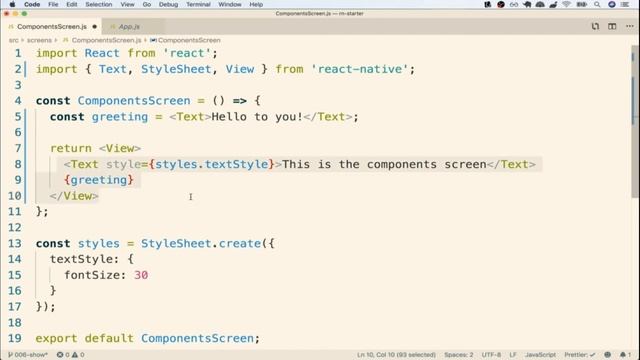The width and height of the screenshot is (640, 360).
Task: Go to line via Ln 10, Col 10
Action: [396, 355]
